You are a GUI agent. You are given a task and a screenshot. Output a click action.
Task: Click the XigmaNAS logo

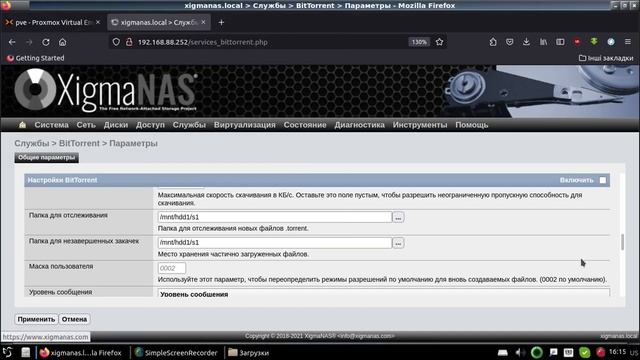[106, 91]
